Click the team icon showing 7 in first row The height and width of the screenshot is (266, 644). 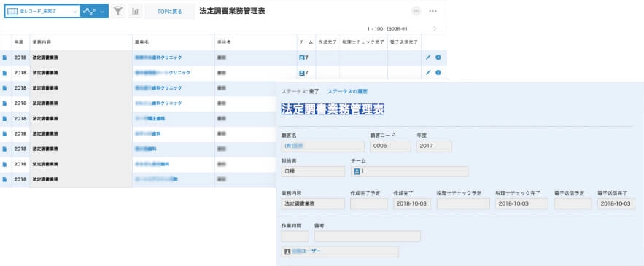pos(302,58)
